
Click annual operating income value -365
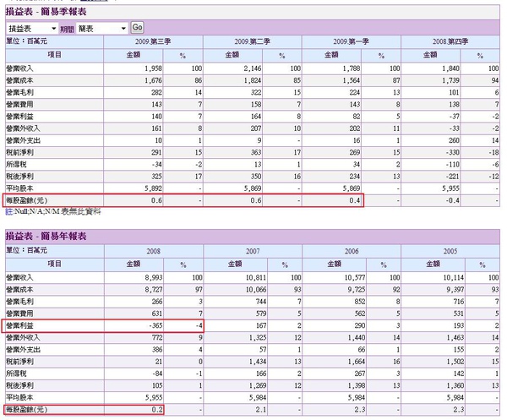(155, 325)
